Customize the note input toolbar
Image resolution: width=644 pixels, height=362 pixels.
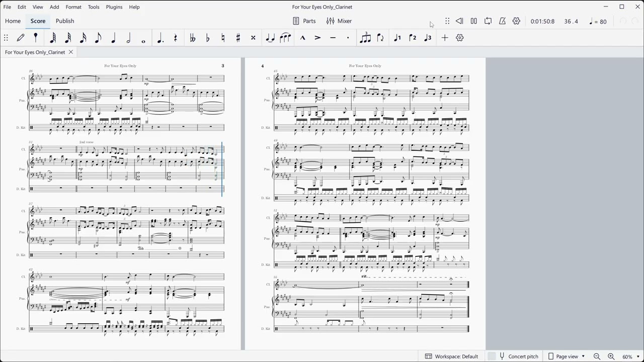[460, 38]
